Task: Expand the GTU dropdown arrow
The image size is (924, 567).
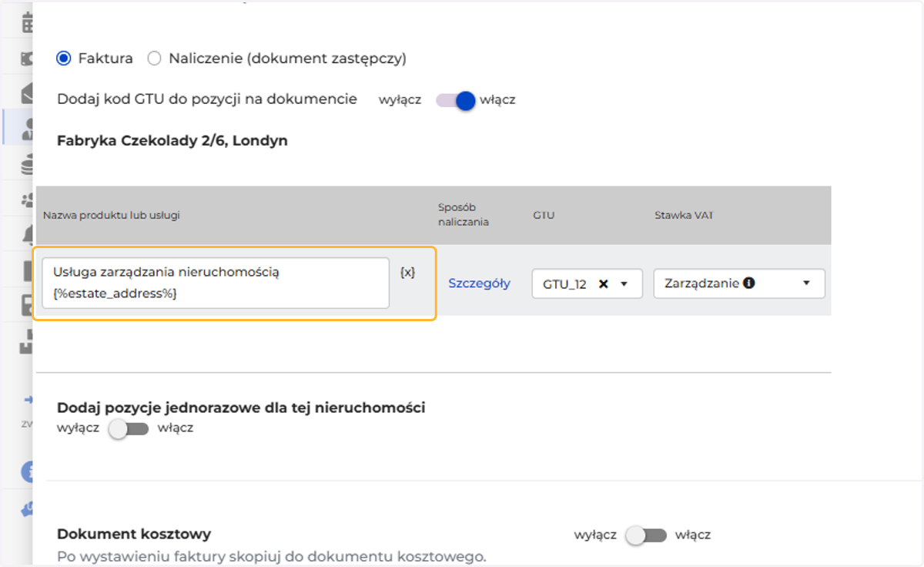Action: point(624,283)
